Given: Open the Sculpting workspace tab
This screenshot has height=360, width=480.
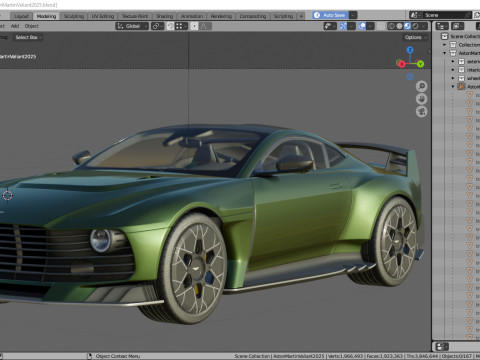Looking at the screenshot, I should point(74,16).
